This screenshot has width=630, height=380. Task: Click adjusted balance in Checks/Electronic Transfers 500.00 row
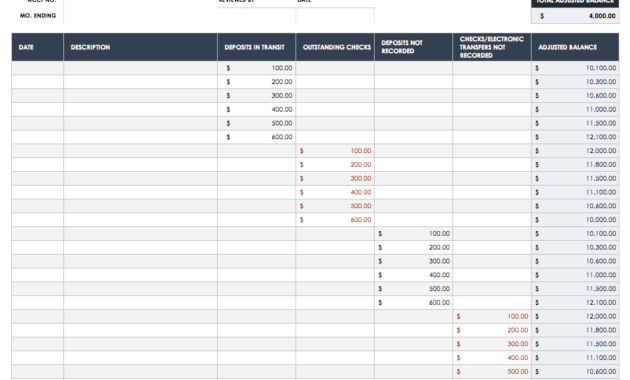[x=575, y=371]
